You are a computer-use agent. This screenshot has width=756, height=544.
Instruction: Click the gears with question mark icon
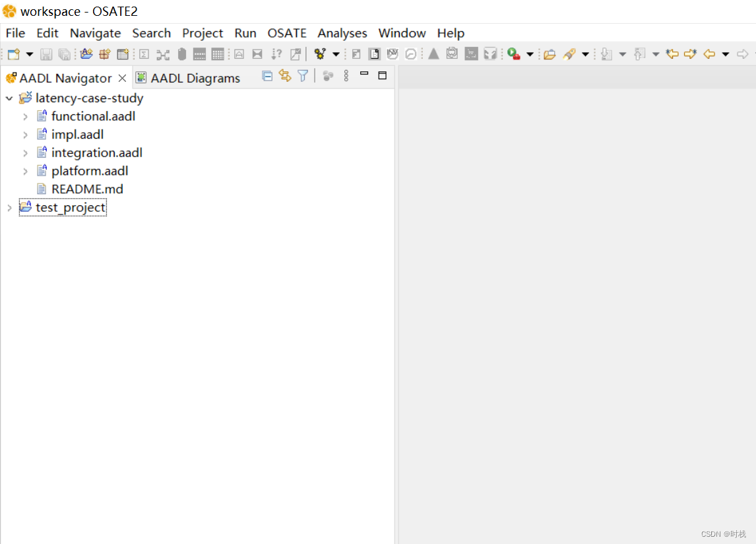click(x=320, y=54)
